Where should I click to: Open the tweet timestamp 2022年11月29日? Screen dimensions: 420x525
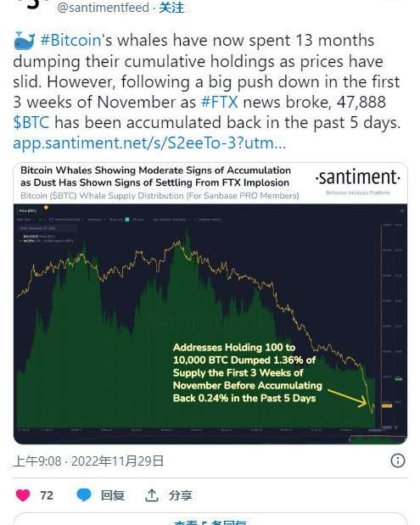pos(117,461)
